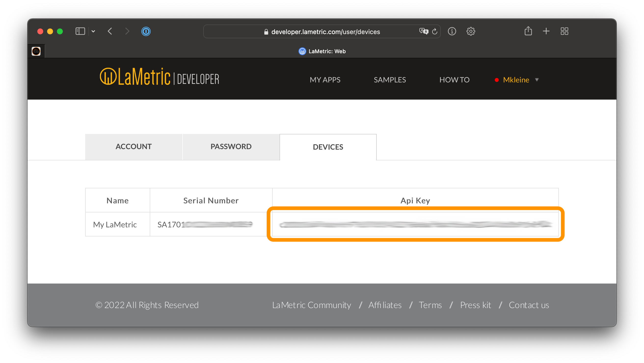The image size is (644, 363).
Task: Expand the sidebar options chevron
Action: pyautogui.click(x=93, y=31)
